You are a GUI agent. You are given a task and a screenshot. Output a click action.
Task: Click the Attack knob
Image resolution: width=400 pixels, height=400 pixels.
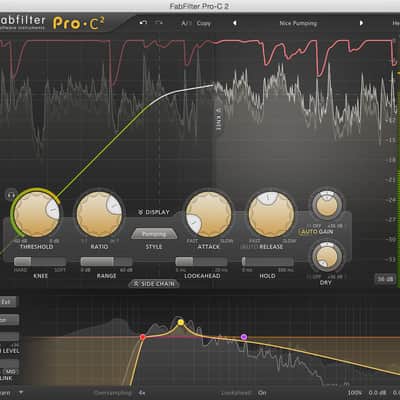pyautogui.click(x=209, y=214)
